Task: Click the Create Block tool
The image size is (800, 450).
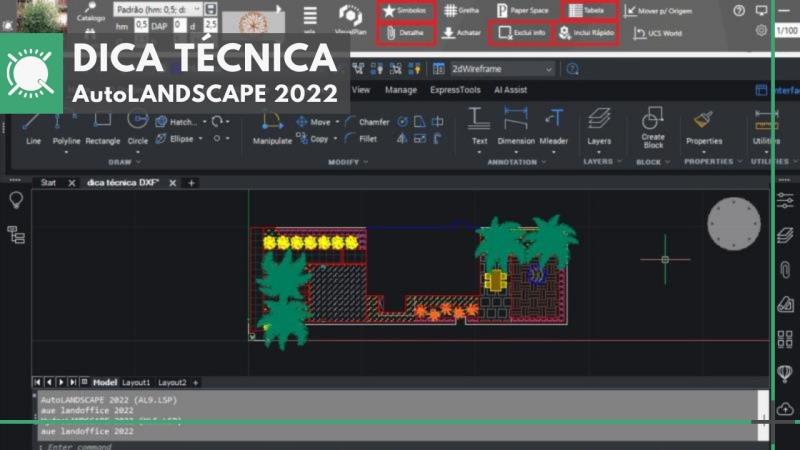Action: pos(653,128)
